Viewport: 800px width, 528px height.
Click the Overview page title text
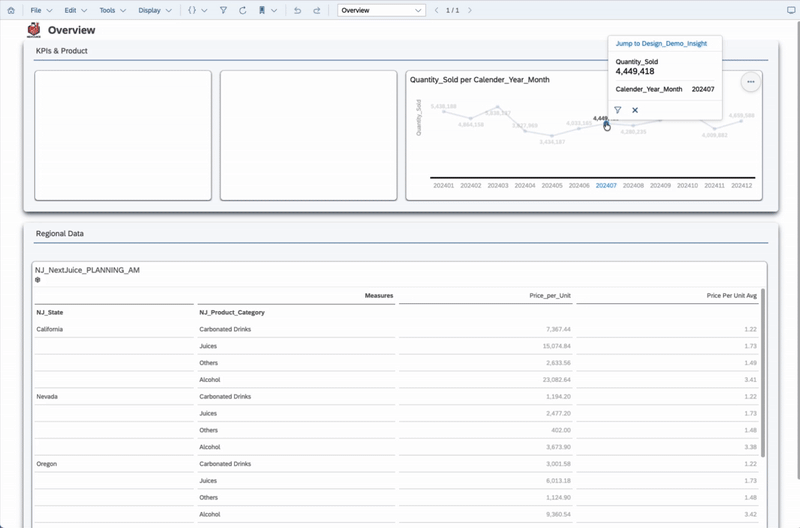point(71,30)
